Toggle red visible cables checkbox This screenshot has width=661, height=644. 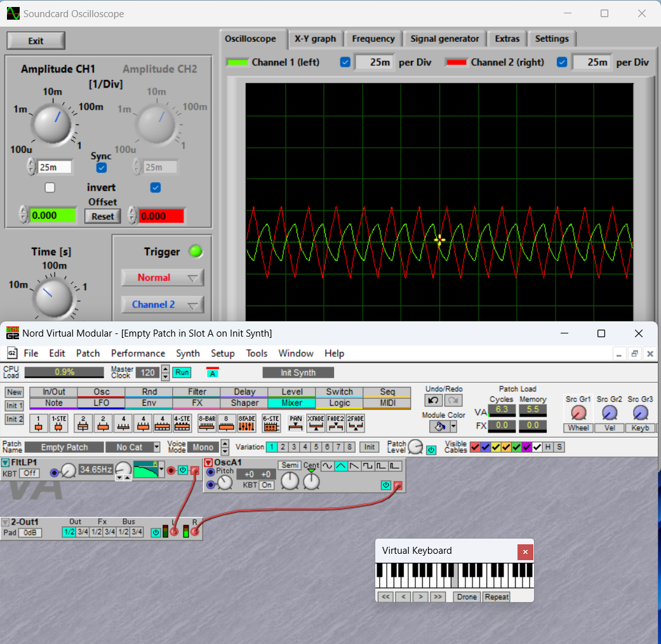point(475,447)
